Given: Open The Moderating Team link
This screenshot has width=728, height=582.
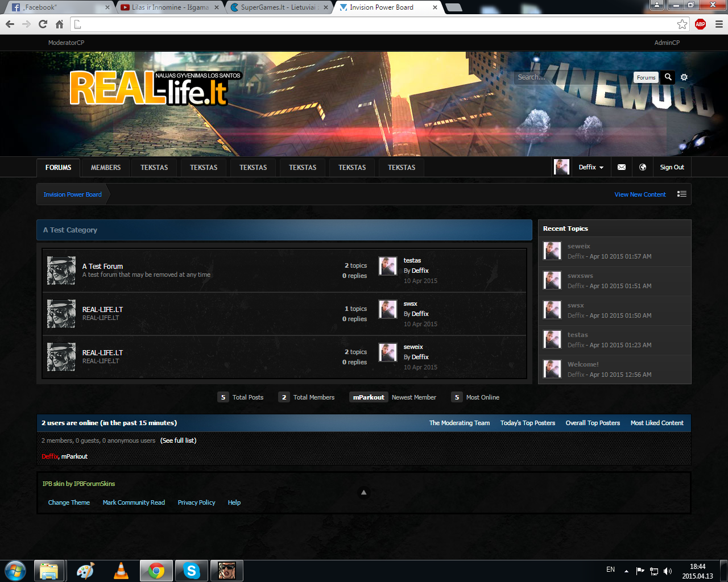Looking at the screenshot, I should (460, 423).
